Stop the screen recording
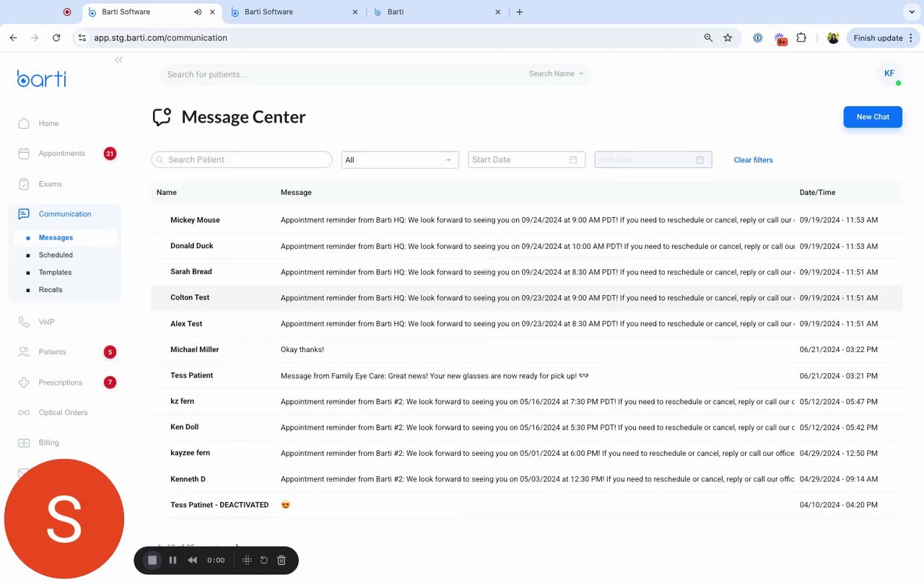Image resolution: width=924 pixels, height=583 pixels. [x=152, y=560]
